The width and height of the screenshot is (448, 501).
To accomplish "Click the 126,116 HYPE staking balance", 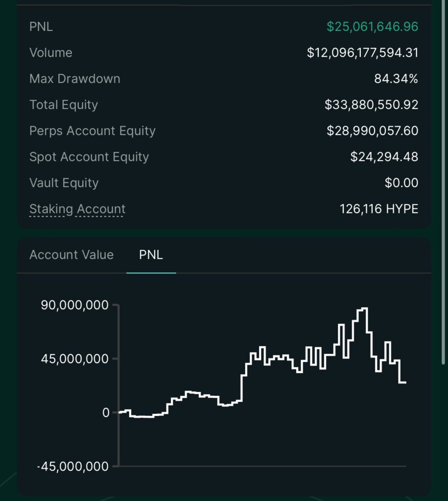I will point(378,209).
